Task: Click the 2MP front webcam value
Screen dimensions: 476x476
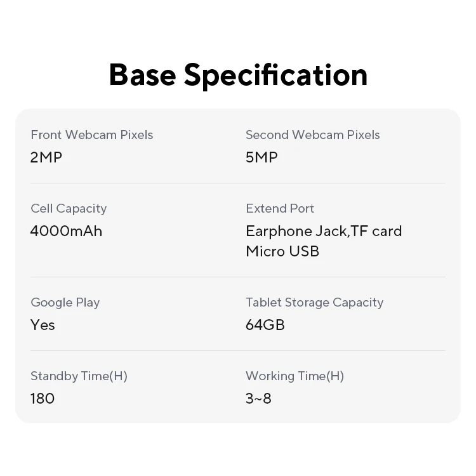Action: point(46,157)
